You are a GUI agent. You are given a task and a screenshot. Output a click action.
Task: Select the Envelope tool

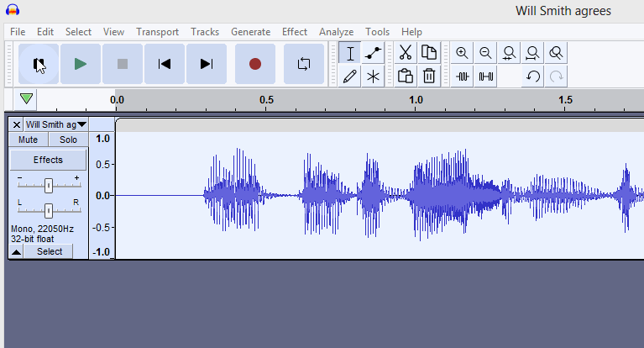point(373,53)
